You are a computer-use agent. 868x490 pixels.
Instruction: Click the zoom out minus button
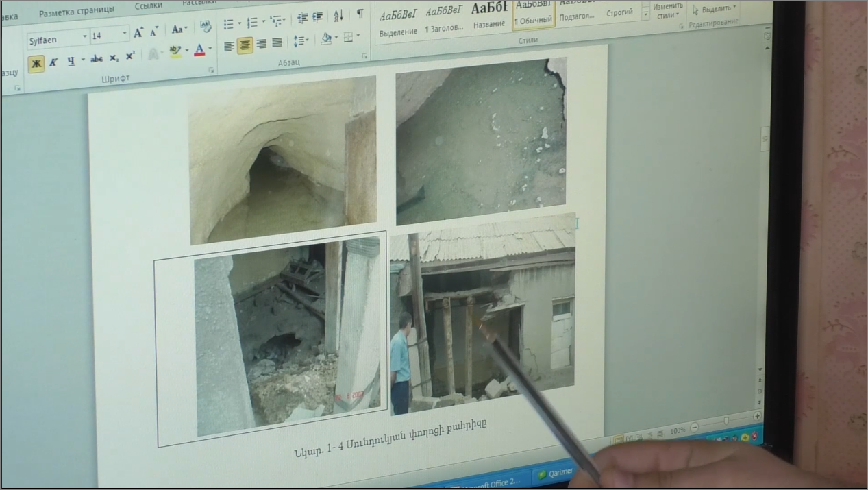click(694, 427)
